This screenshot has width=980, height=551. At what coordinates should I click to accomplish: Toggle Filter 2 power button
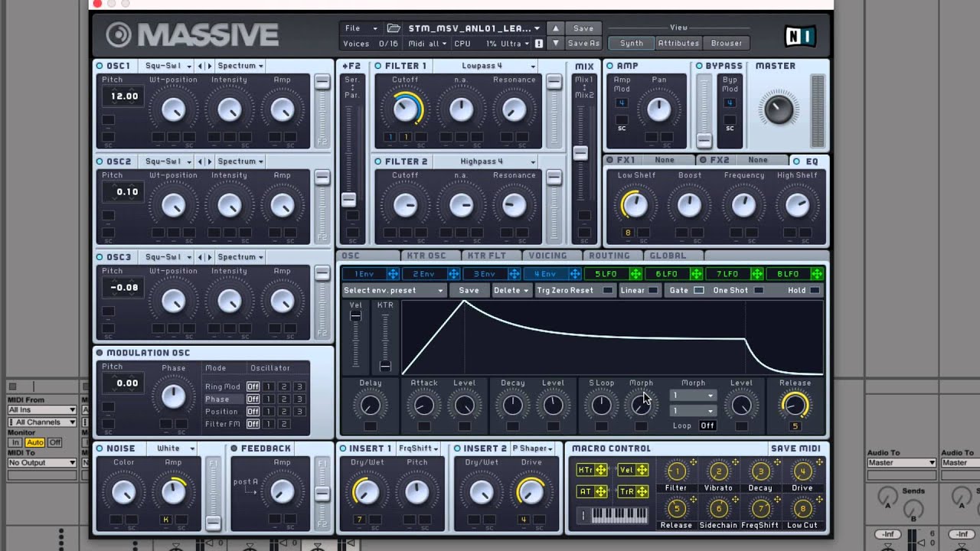378,161
